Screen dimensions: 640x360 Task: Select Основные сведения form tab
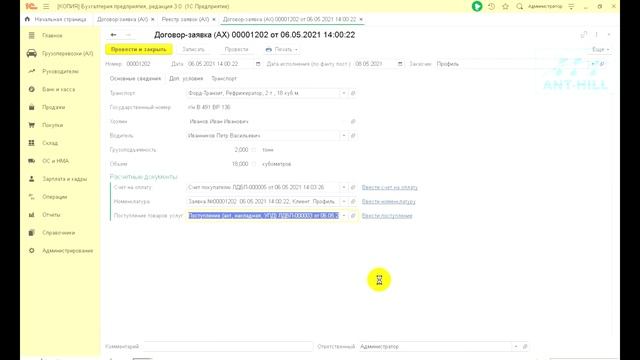(135, 78)
